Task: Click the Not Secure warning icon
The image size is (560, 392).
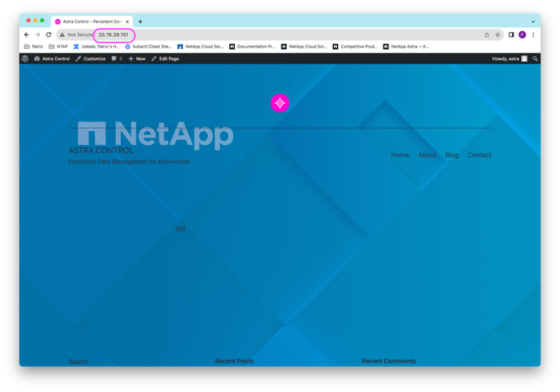Action: [x=62, y=34]
